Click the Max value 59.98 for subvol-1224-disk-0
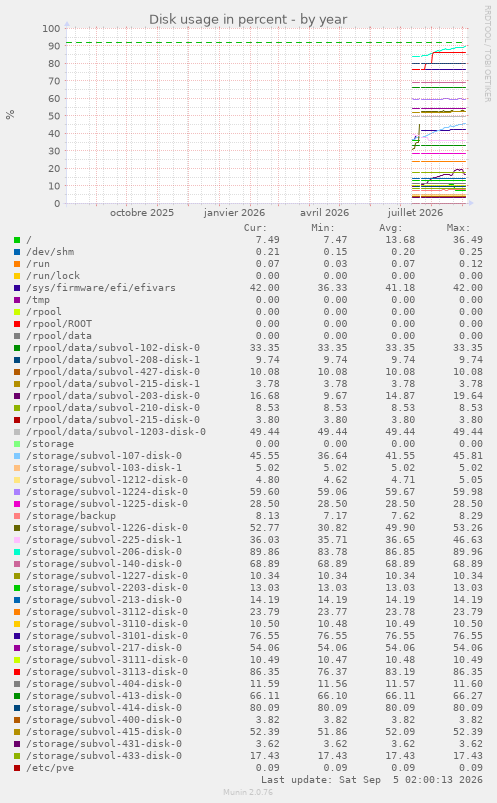 pyautogui.click(x=468, y=492)
